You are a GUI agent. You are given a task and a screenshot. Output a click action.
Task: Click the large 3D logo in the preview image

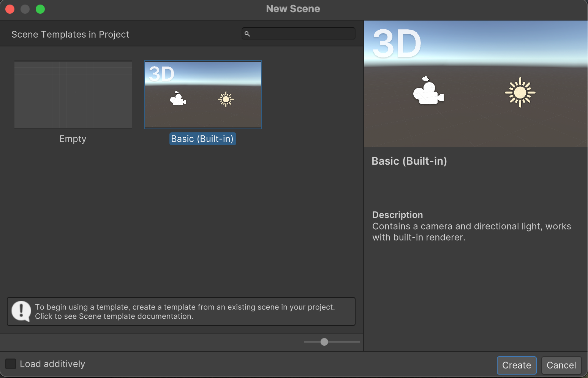pos(397,44)
